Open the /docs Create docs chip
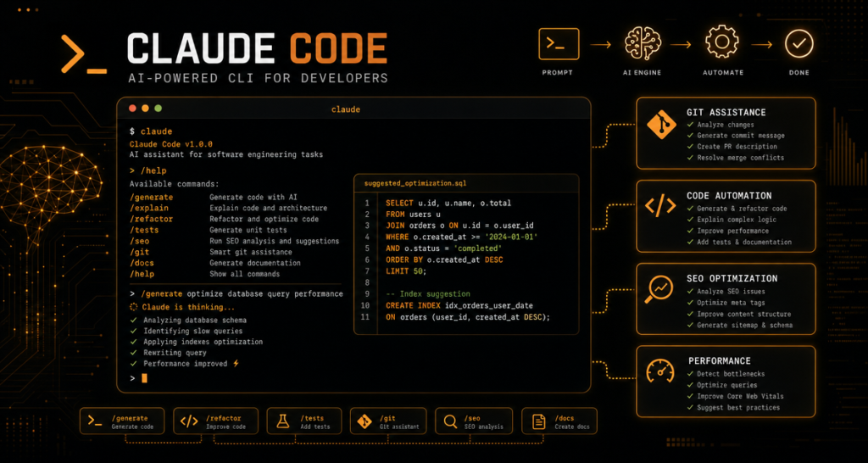This screenshot has width=868, height=463. pyautogui.click(x=559, y=421)
